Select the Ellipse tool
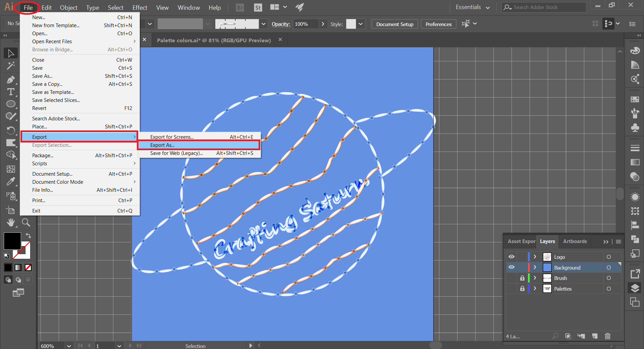The height and width of the screenshot is (349, 644). (x=11, y=104)
